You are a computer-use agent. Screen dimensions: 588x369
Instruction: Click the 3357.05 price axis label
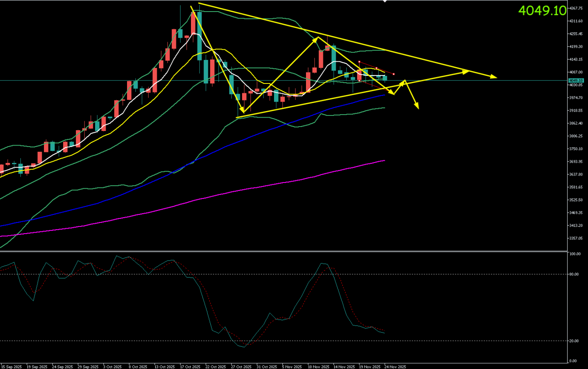pos(577,238)
